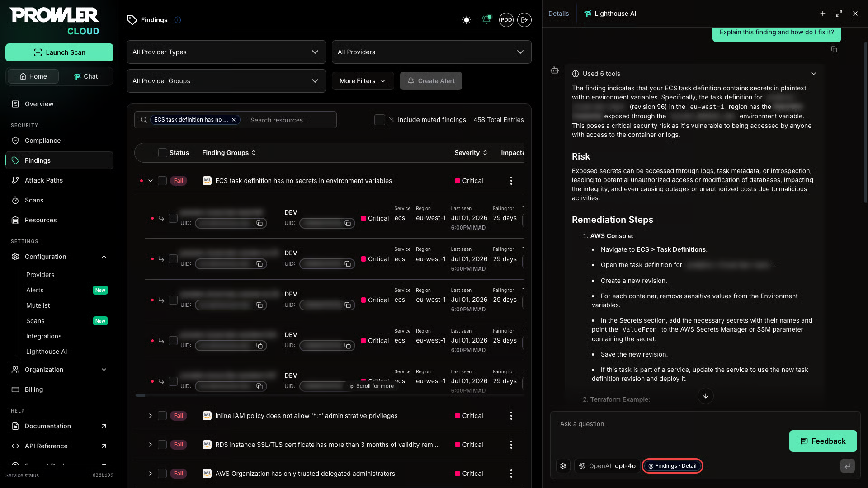Image resolution: width=868 pixels, height=488 pixels.
Task: Jump to bottom of chat with down arrow
Action: coord(706,396)
